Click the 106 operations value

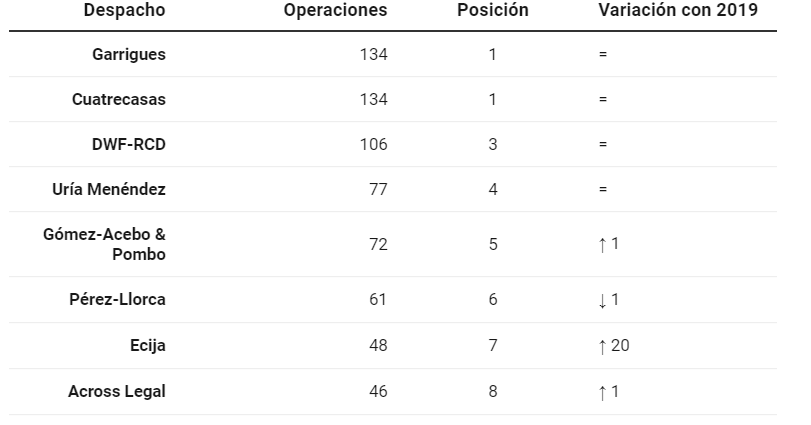[373, 144]
